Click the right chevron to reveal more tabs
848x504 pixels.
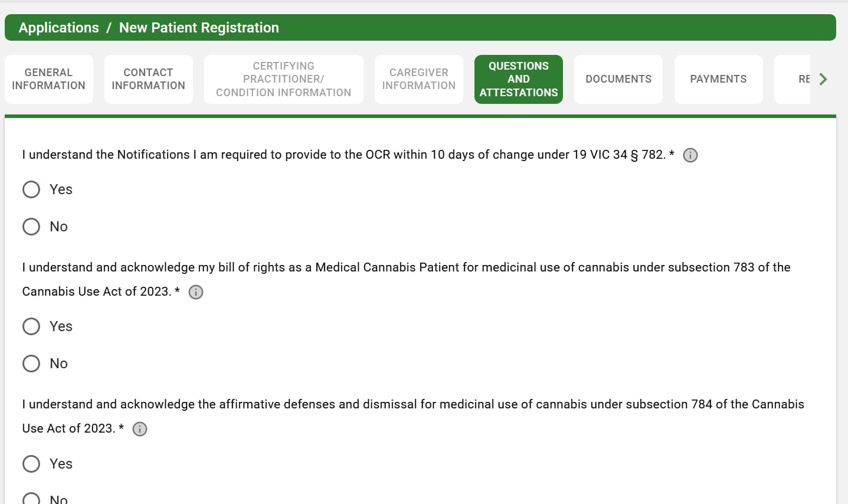[823, 78]
